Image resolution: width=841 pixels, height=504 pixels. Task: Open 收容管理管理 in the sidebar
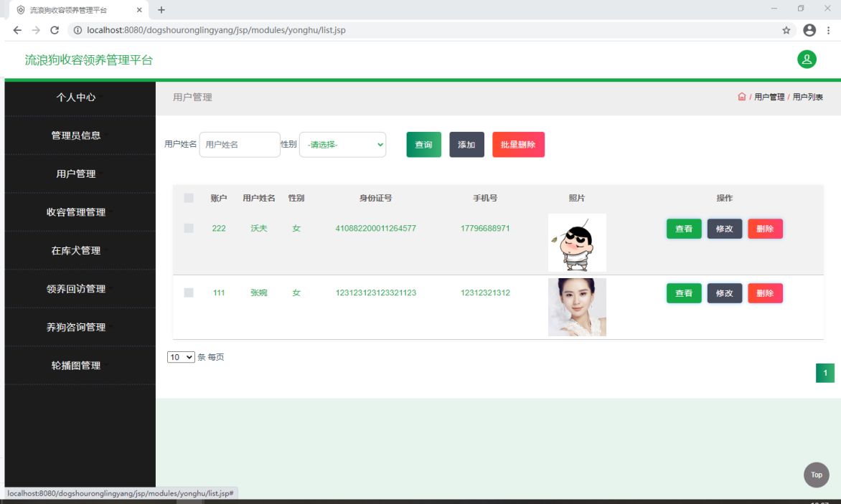(x=75, y=212)
